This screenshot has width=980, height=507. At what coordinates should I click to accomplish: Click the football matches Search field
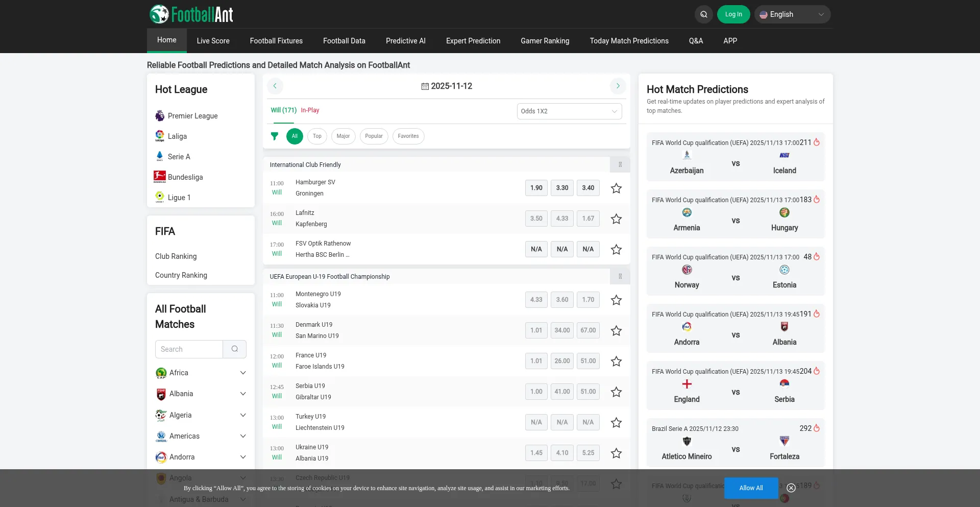[x=189, y=349]
